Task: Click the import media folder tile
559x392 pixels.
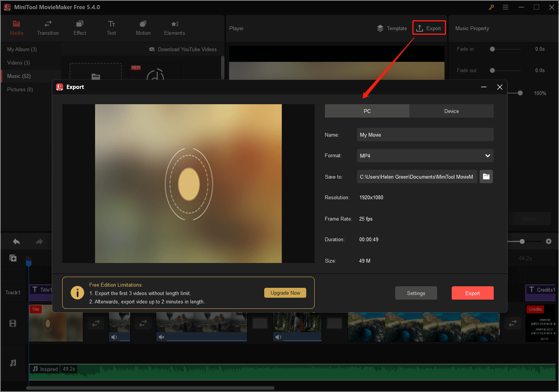Action: pyautogui.click(x=95, y=72)
